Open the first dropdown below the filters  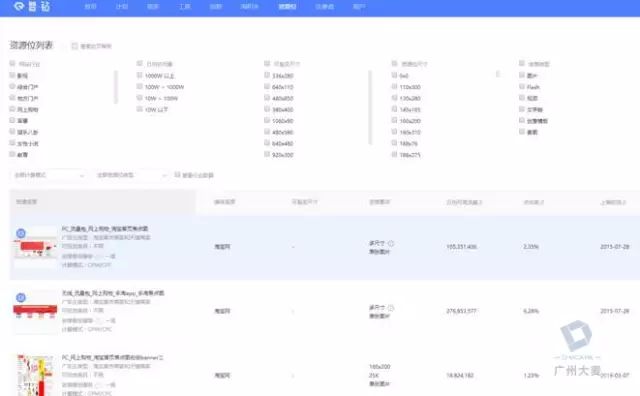pyautogui.click(x=48, y=175)
